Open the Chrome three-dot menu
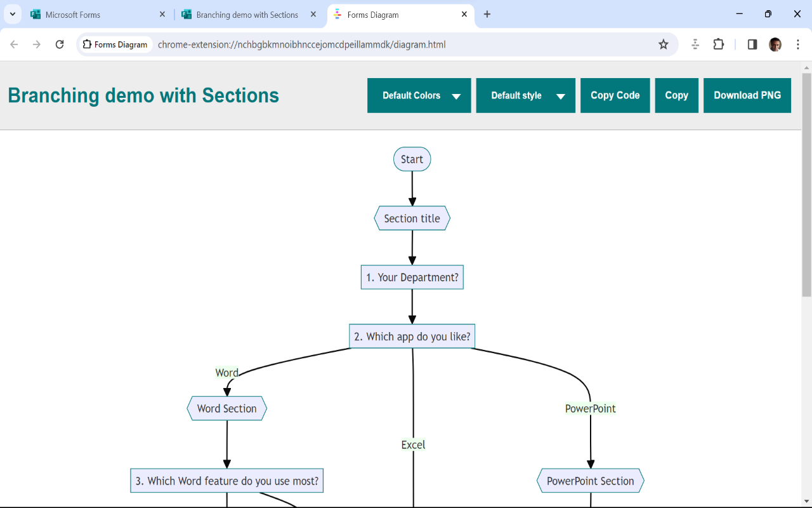812x508 pixels. 798,44
